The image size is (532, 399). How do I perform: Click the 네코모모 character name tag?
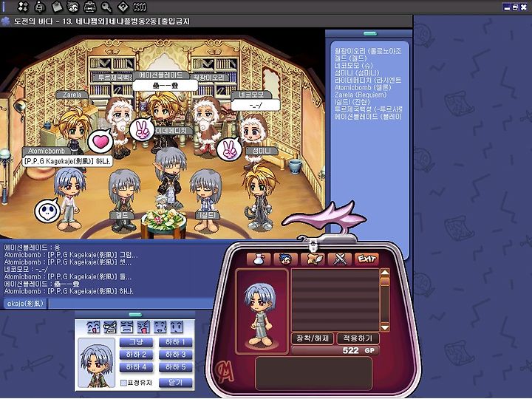251,95
